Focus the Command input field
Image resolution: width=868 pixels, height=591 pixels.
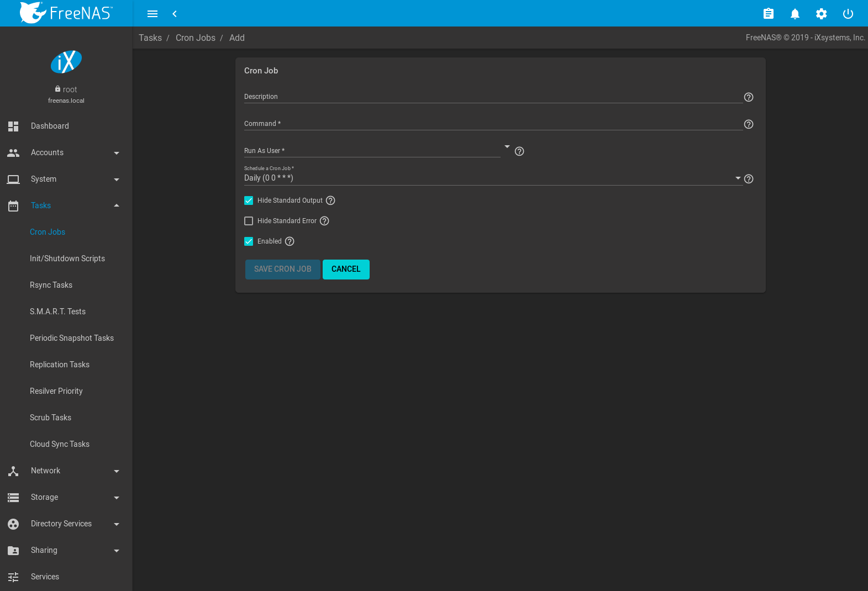pos(493,124)
